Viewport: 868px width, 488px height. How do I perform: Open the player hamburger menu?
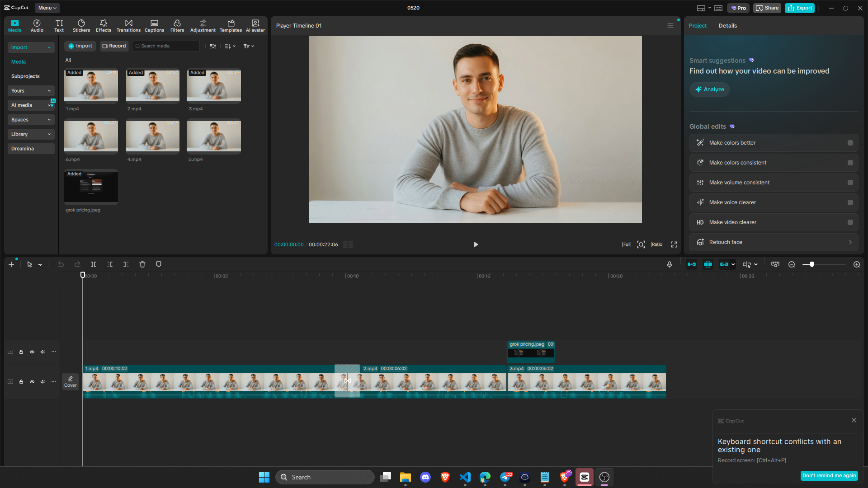pos(670,26)
